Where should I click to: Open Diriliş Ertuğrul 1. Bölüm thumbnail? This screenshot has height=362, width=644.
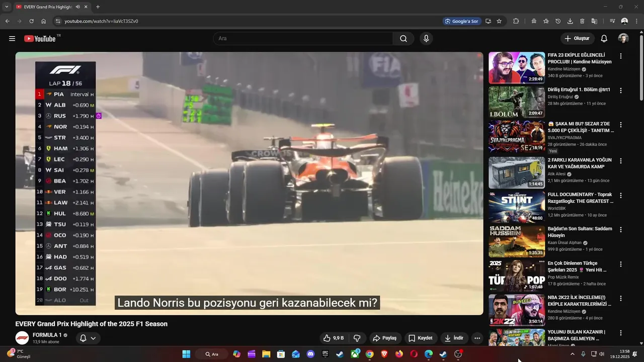pyautogui.click(x=517, y=102)
